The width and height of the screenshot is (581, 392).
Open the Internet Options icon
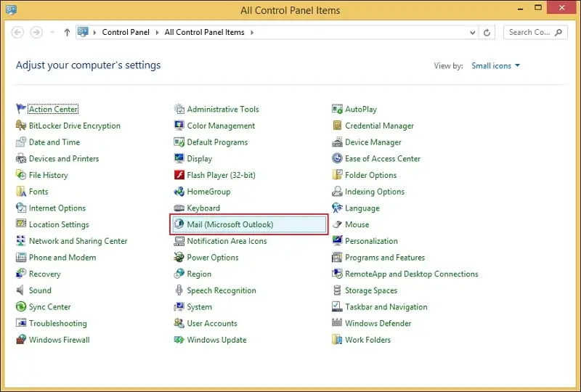pyautogui.click(x=21, y=208)
